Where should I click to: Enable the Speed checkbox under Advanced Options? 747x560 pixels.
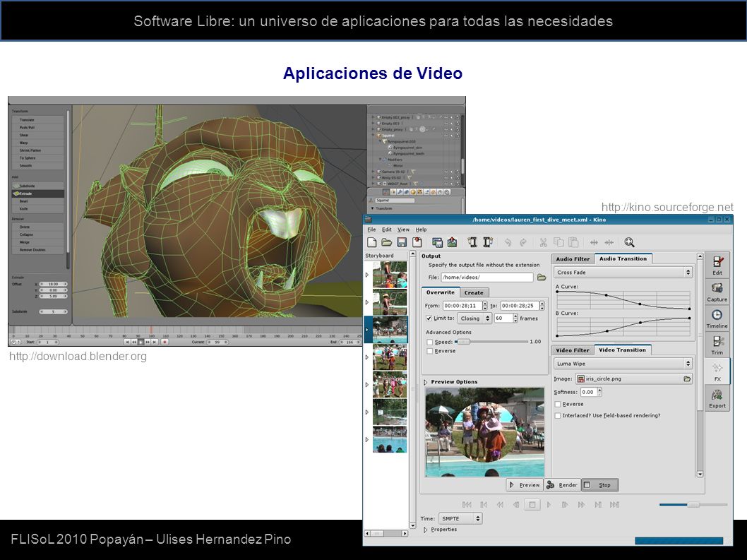[430, 342]
